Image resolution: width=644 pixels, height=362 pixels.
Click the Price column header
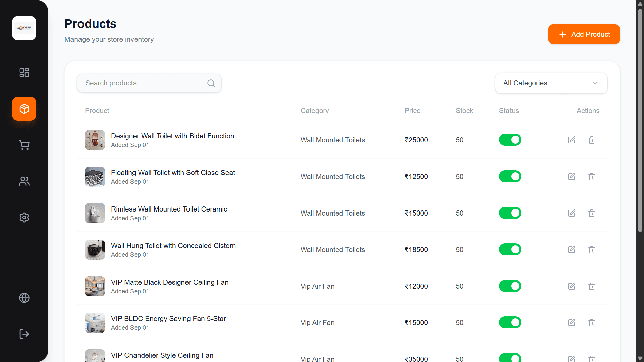pos(412,111)
